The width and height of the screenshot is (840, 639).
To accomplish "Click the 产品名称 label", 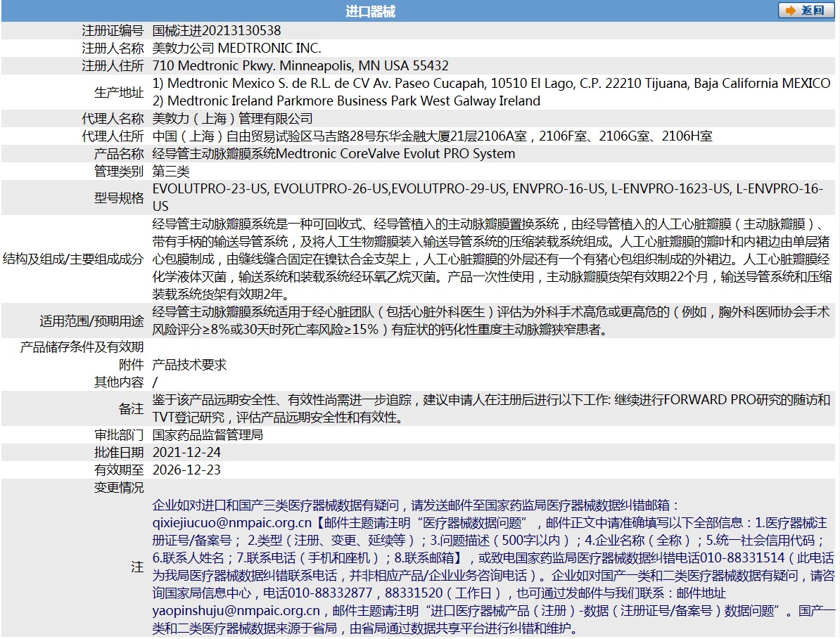I will coord(119,153).
